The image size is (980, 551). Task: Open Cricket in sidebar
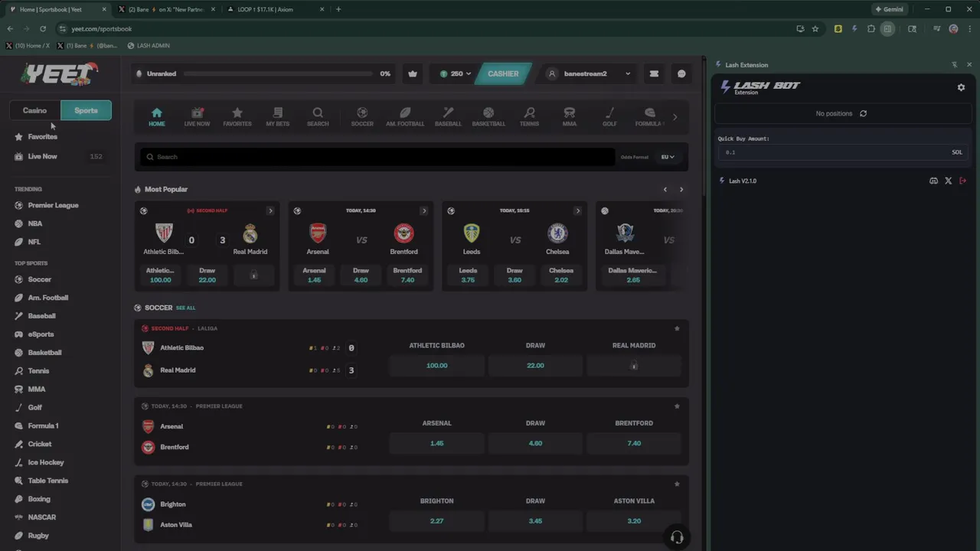pos(40,444)
